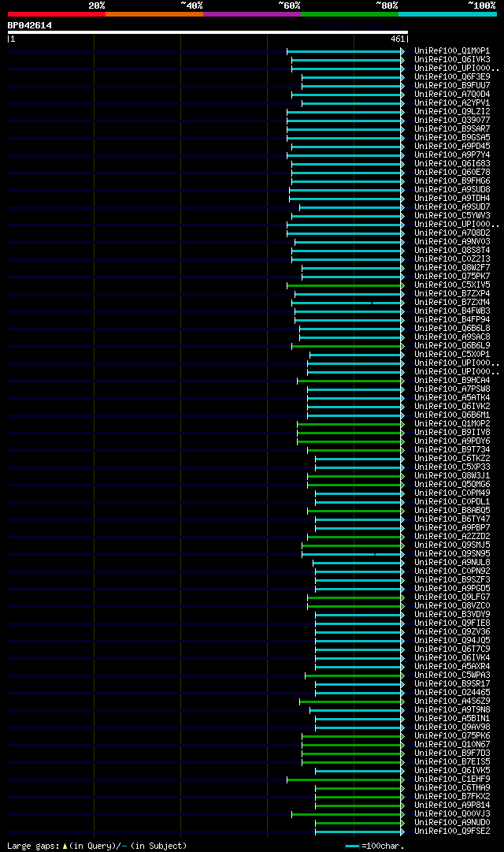Select the UniRef100_A9PBP7 label
504x852 pixels.
click(452, 527)
